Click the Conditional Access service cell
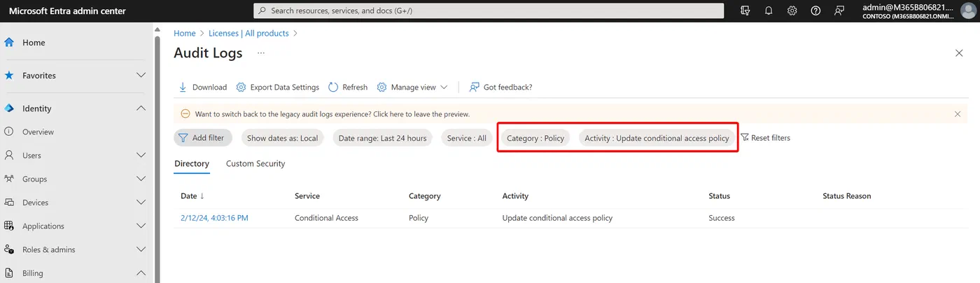This screenshot has width=980, height=283. pos(326,218)
